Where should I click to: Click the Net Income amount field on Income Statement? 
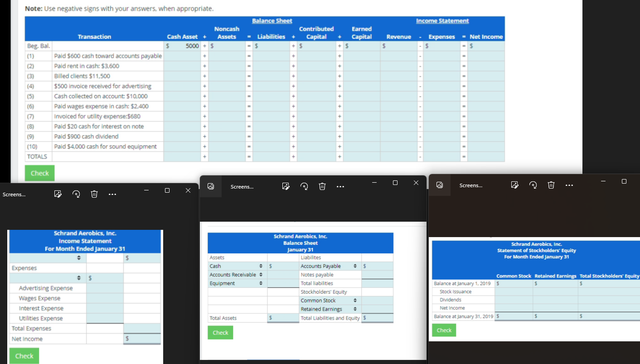[x=142, y=339]
